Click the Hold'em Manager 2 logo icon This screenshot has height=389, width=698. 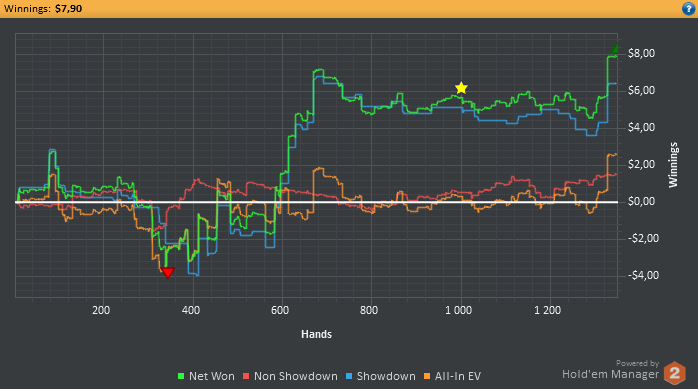(675, 373)
